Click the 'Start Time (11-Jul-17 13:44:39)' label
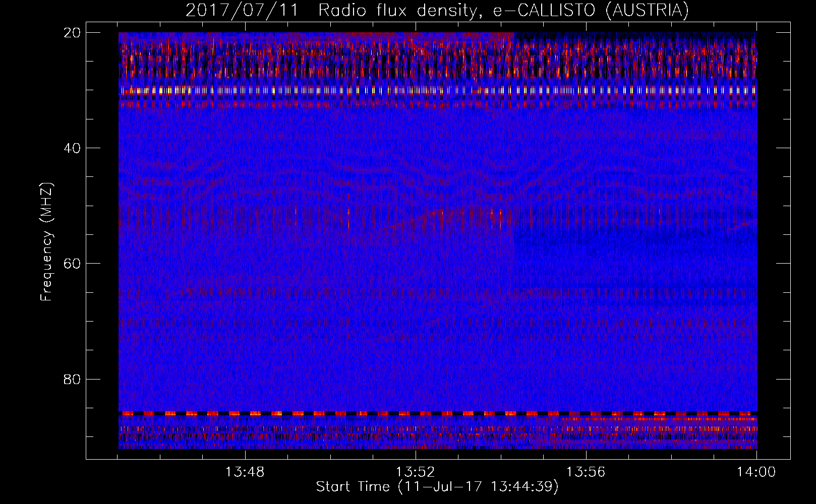The height and width of the screenshot is (504, 816). 437,487
